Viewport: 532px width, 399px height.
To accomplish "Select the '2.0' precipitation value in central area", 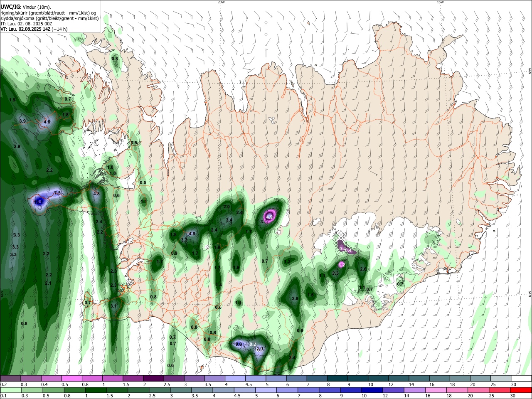I will coord(227,207).
